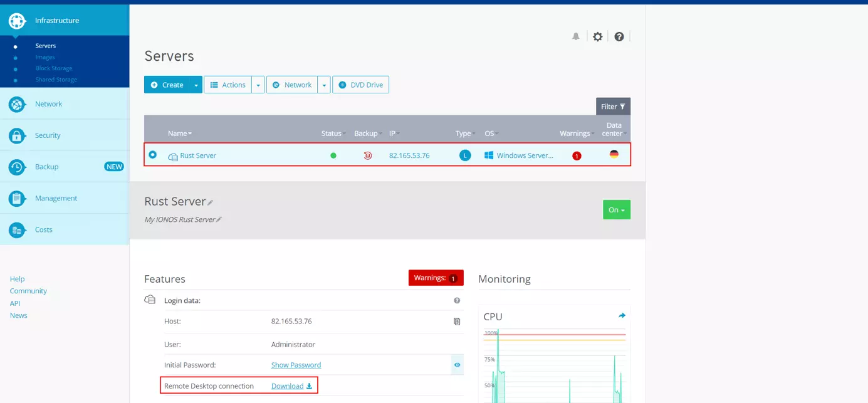Viewport: 868px width, 403px height.
Task: Click the Network toolbar button
Action: coord(292,85)
